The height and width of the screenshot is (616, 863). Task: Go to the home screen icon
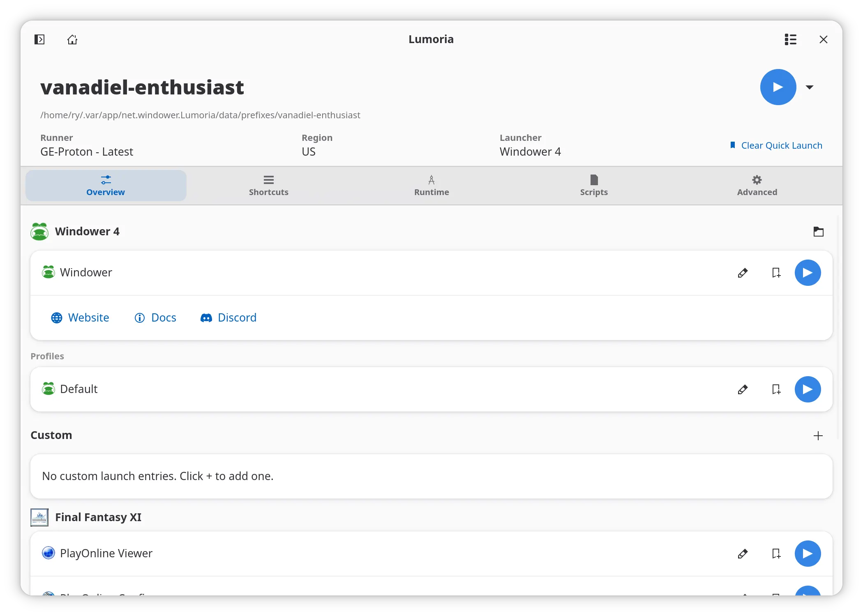pos(72,39)
